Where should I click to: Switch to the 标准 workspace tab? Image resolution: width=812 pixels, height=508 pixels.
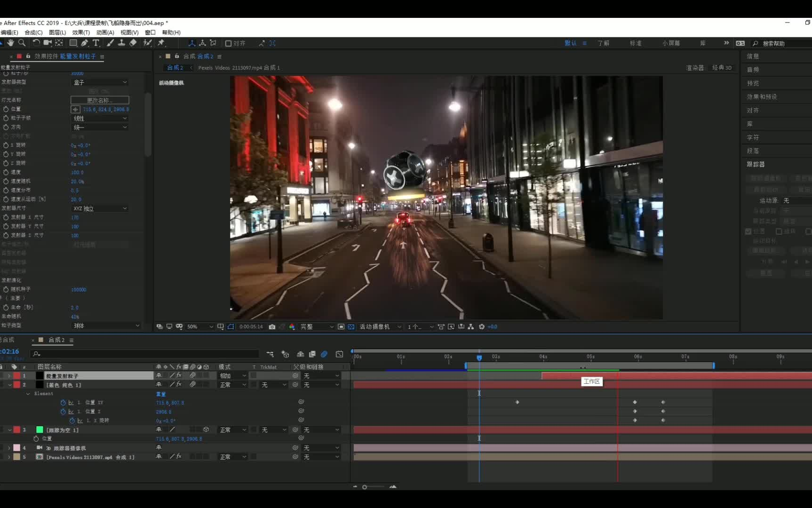pyautogui.click(x=636, y=43)
